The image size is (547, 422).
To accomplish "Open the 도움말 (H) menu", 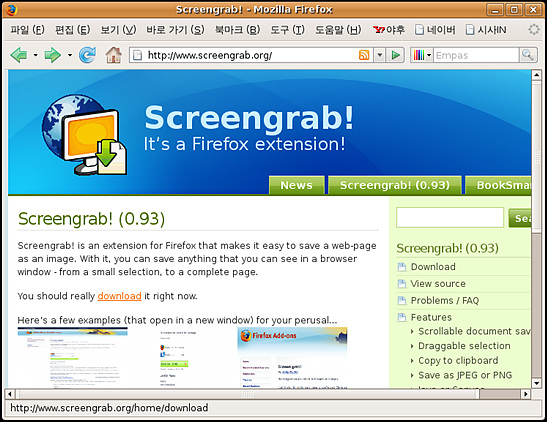I will tap(338, 30).
